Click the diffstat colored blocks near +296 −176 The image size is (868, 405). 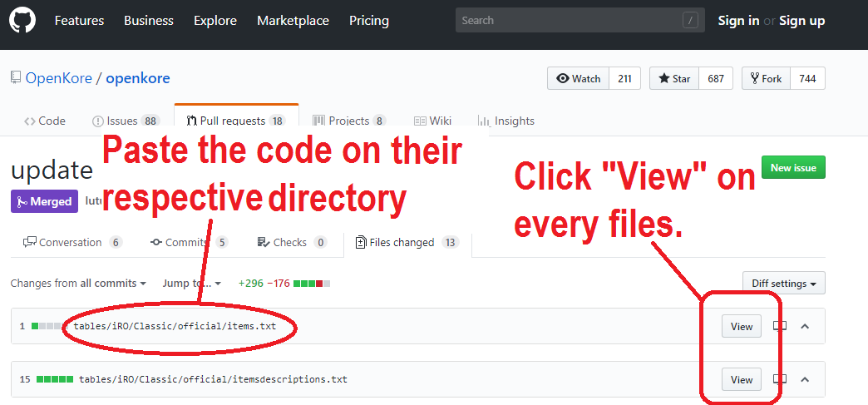[312, 284]
